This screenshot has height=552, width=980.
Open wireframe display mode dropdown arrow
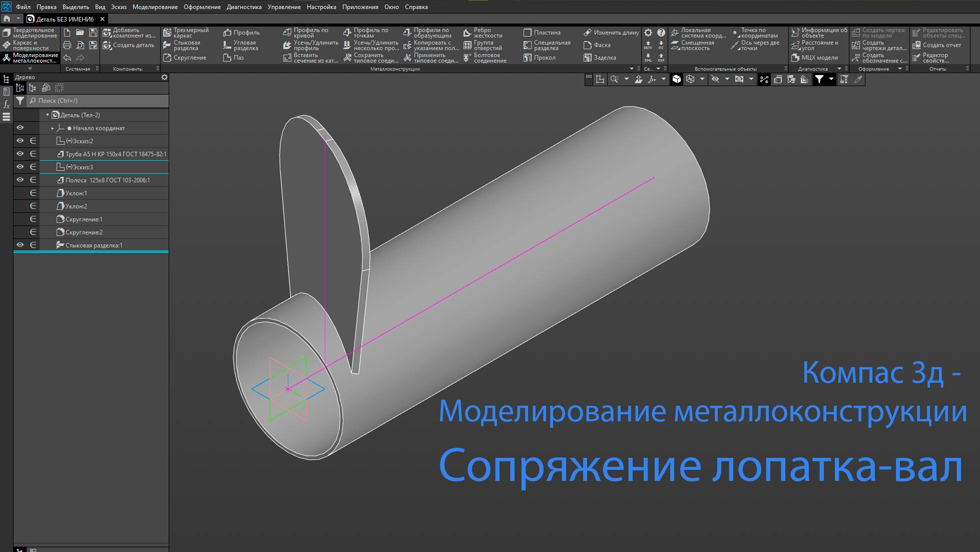pos(702,79)
